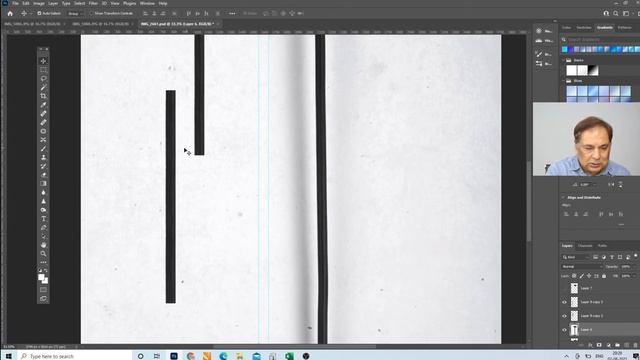This screenshot has height=360, width=640.
Task: Filter layers by type layers
Action: pos(611,257)
